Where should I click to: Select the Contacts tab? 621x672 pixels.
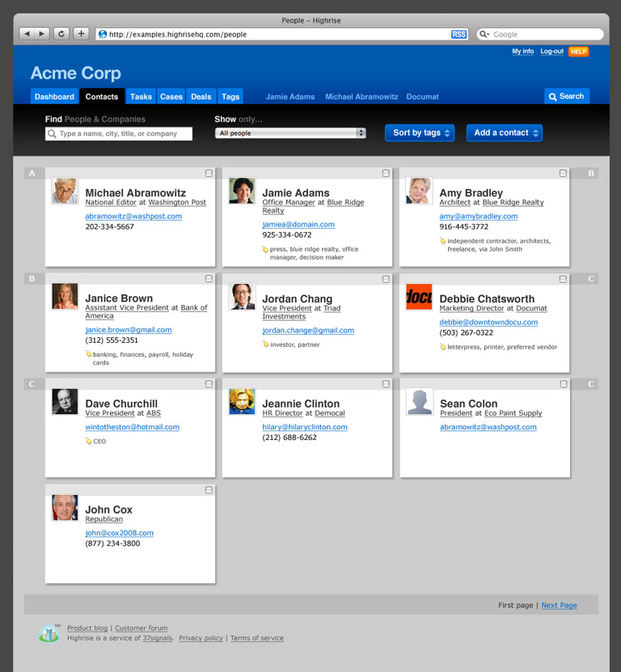pos(102,96)
